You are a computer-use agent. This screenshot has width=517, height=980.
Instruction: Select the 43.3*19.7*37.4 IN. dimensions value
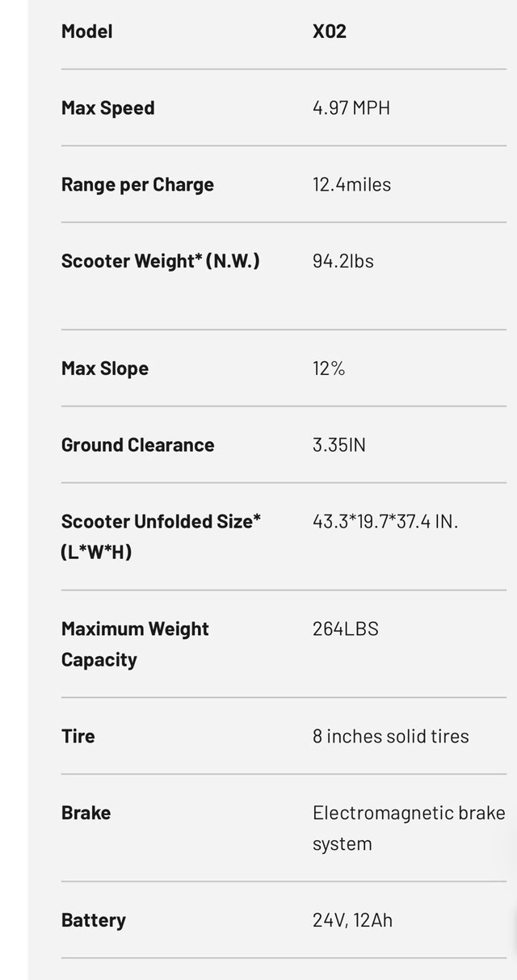tap(385, 522)
